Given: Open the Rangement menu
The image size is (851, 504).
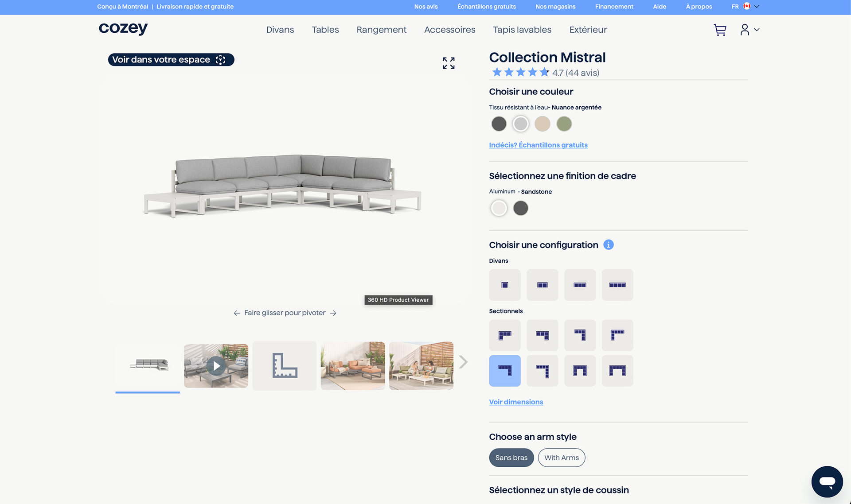Looking at the screenshot, I should click(382, 30).
